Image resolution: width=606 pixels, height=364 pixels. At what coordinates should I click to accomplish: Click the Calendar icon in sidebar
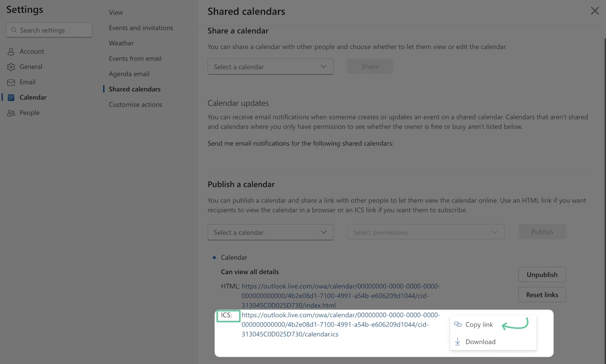[x=11, y=98]
